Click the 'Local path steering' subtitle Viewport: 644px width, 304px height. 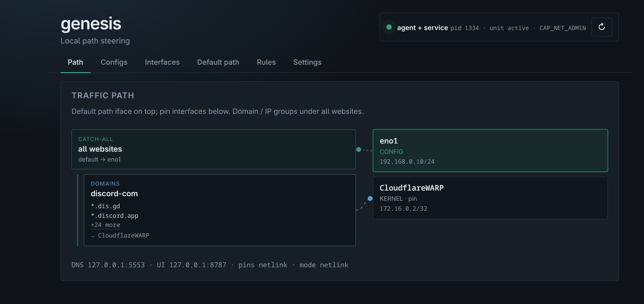(95, 41)
